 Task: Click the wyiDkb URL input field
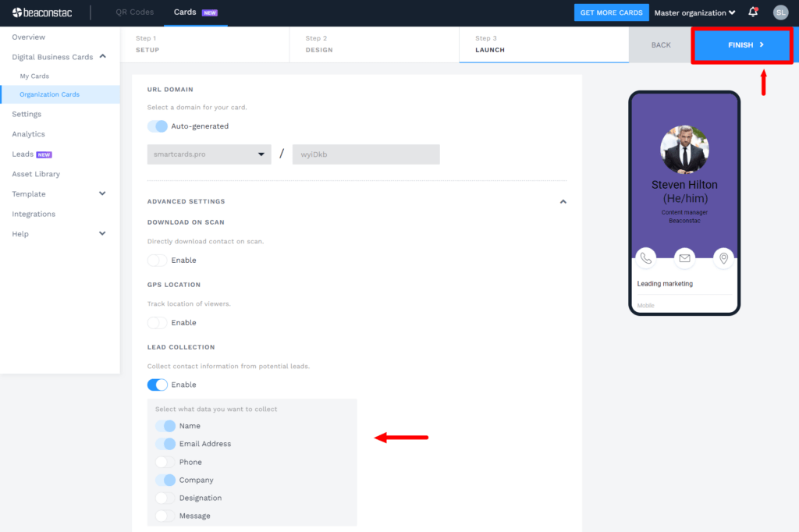tap(365, 154)
